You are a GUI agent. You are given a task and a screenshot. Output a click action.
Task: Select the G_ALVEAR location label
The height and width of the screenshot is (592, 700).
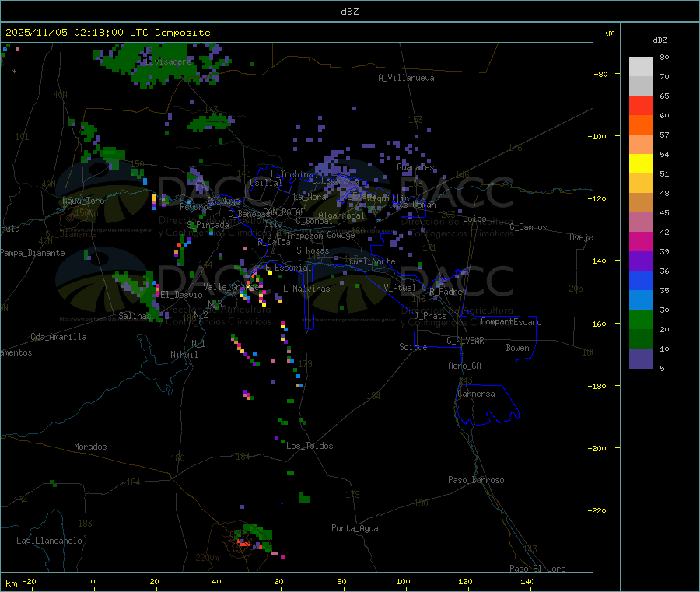pyautogui.click(x=465, y=341)
